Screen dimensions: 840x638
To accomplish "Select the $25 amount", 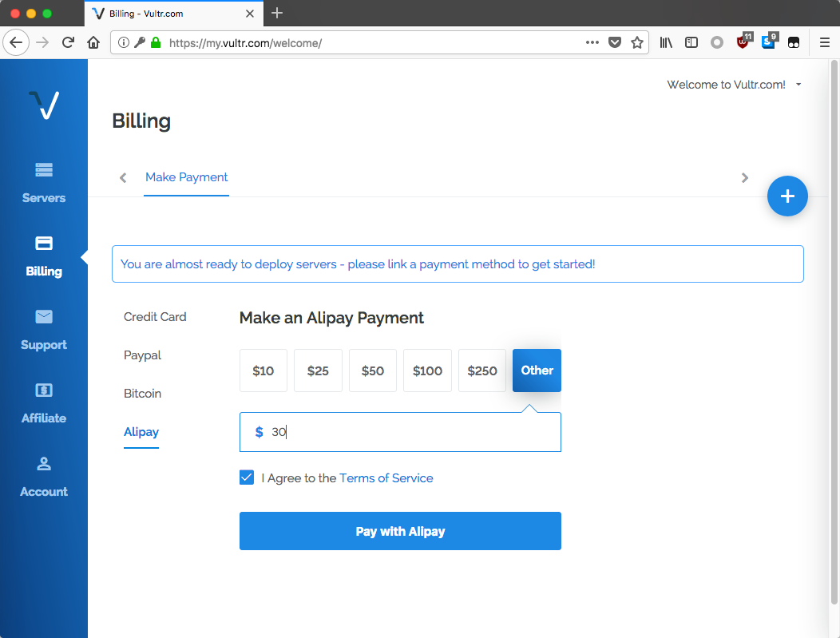I will coord(318,371).
